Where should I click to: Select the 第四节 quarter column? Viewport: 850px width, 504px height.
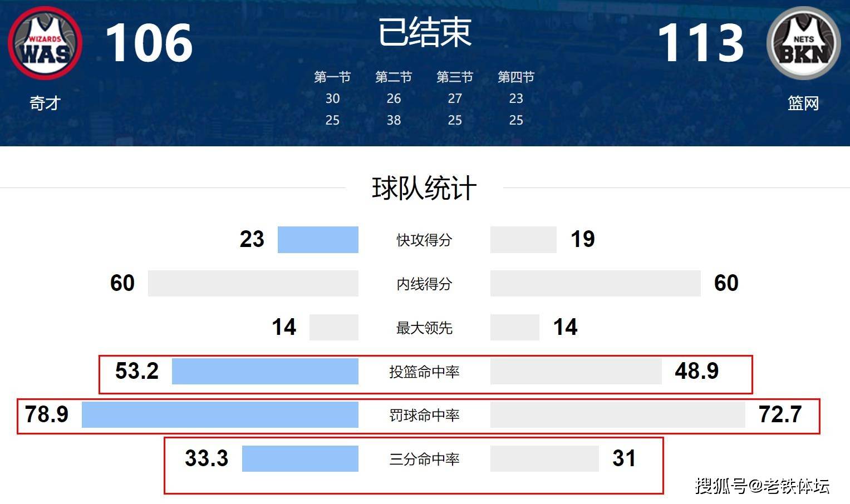(x=516, y=98)
